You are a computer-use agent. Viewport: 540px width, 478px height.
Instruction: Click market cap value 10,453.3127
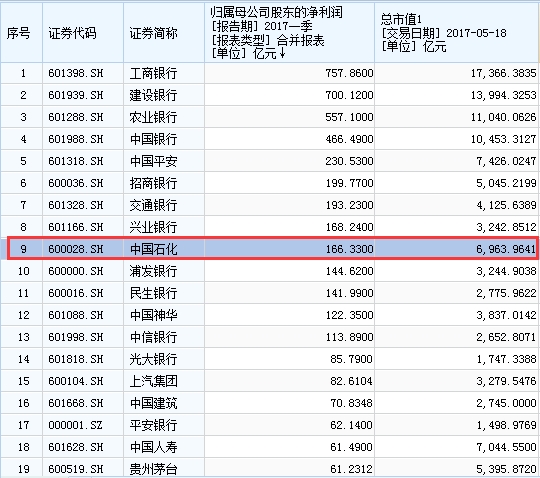[x=503, y=139]
